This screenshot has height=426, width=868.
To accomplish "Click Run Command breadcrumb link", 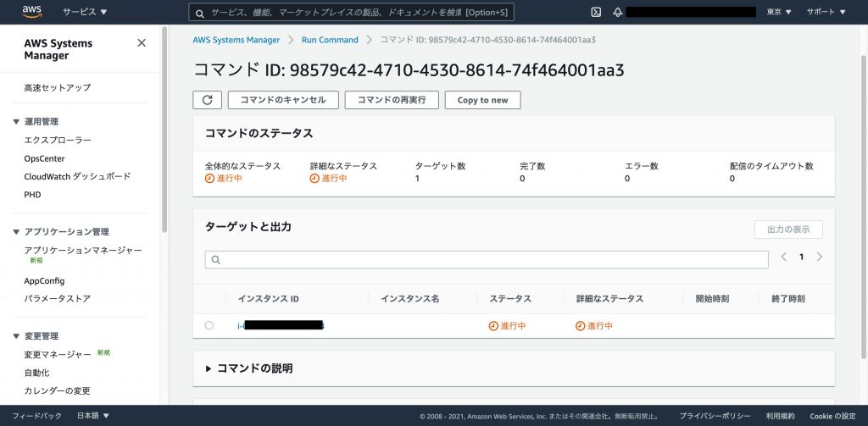I will pyautogui.click(x=330, y=40).
